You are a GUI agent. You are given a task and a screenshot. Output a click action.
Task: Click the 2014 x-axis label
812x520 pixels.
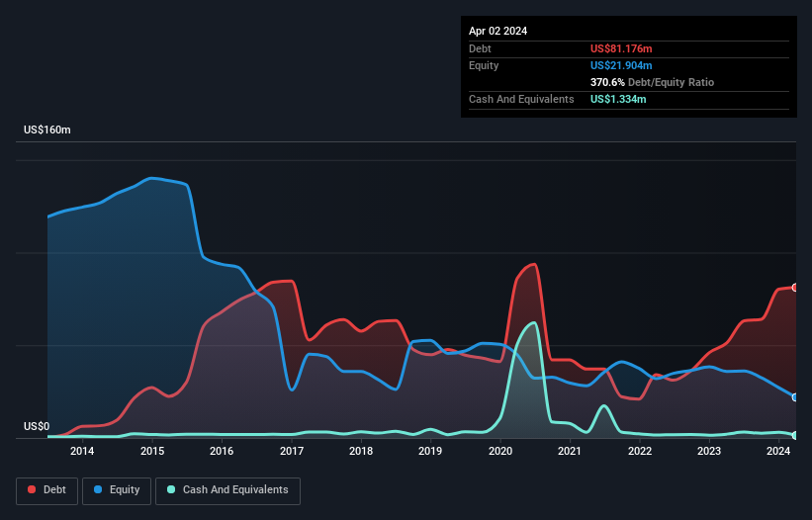[82, 451]
